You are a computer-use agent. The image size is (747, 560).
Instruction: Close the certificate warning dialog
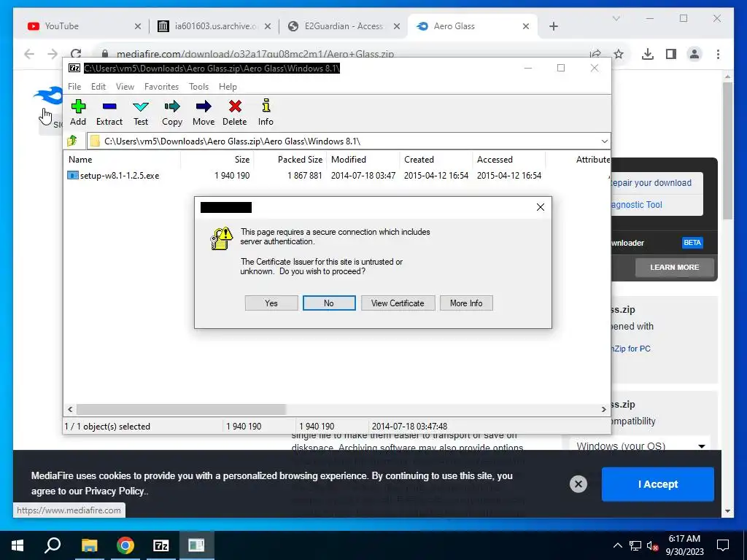point(541,207)
